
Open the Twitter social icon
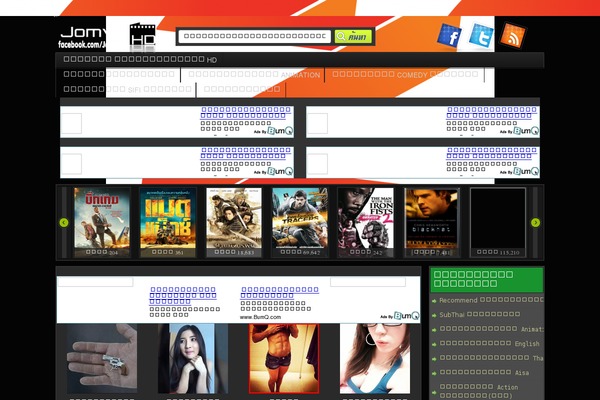tap(482, 36)
